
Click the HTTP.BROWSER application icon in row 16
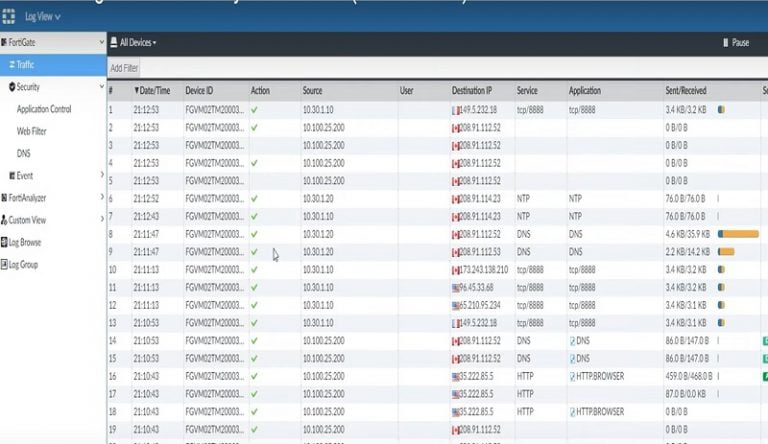573,377
